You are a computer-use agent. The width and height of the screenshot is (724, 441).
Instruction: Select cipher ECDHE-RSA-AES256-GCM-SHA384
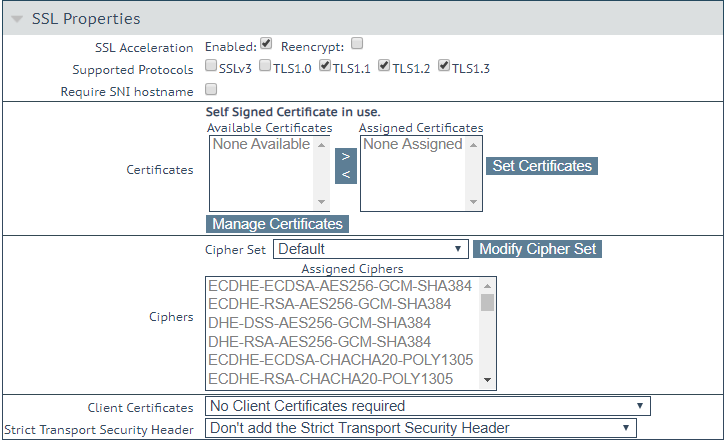pos(330,304)
